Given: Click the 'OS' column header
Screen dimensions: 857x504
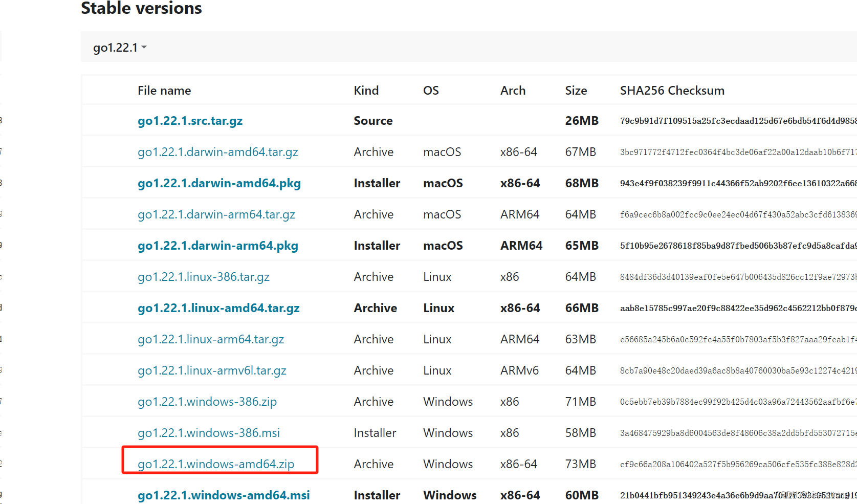Looking at the screenshot, I should pos(431,91).
